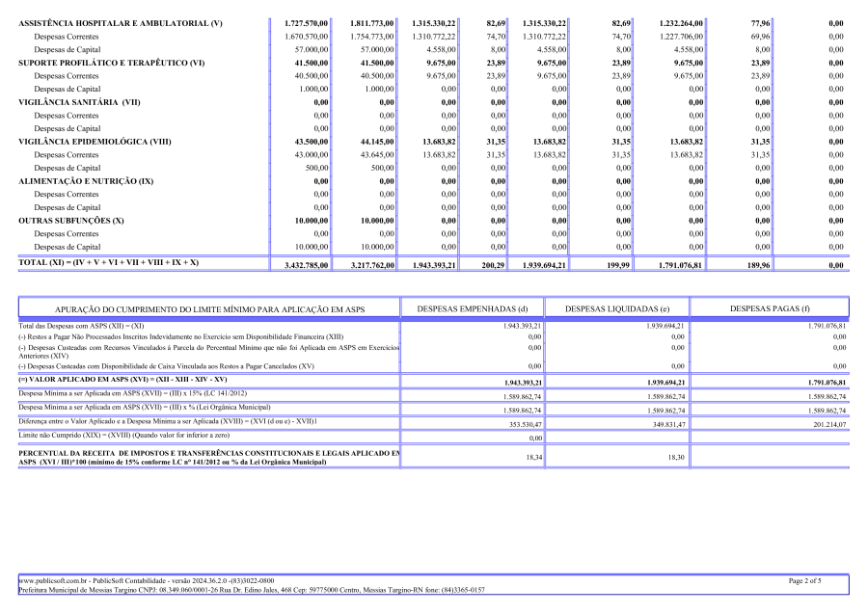Click the 'DESPESAS EMPENHADAS (d)' column header
The width and height of the screenshot is (868, 614).
[472, 308]
